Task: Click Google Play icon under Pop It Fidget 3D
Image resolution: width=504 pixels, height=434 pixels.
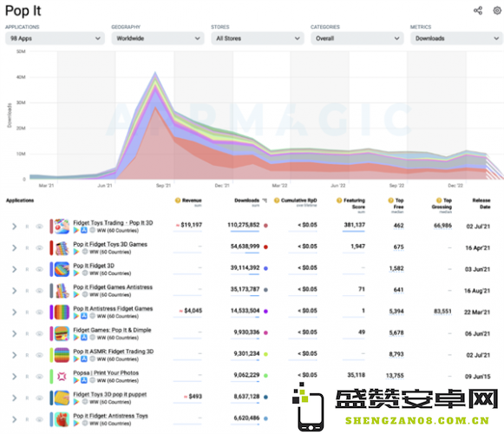Action: [76, 273]
